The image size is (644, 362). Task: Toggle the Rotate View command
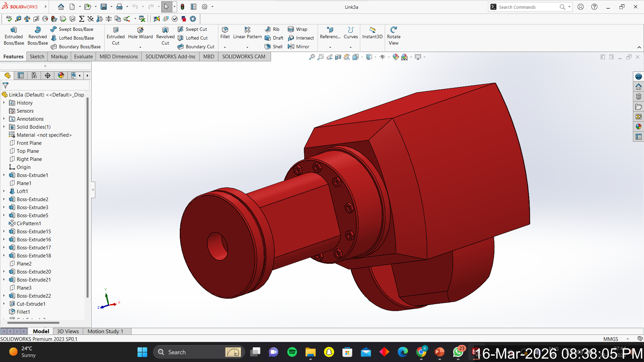393,36
